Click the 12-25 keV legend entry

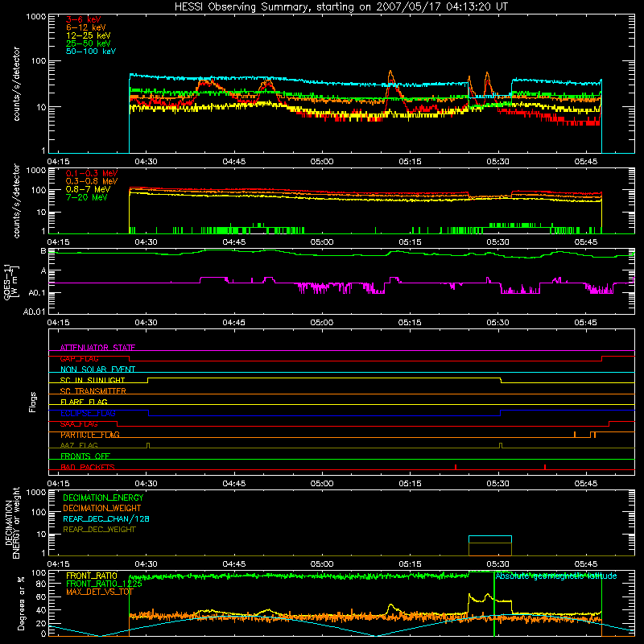pyautogui.click(x=89, y=35)
